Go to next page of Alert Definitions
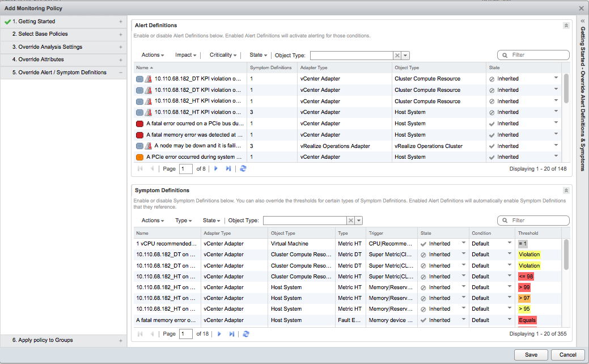589x364 pixels. (x=216, y=169)
